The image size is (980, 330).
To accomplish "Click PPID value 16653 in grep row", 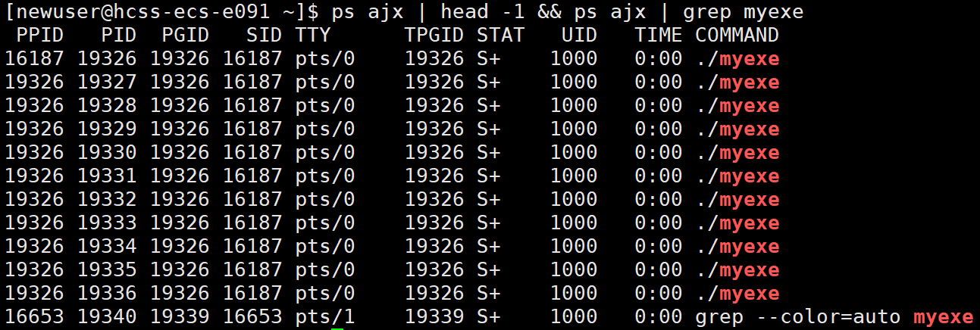I will pos(34,316).
